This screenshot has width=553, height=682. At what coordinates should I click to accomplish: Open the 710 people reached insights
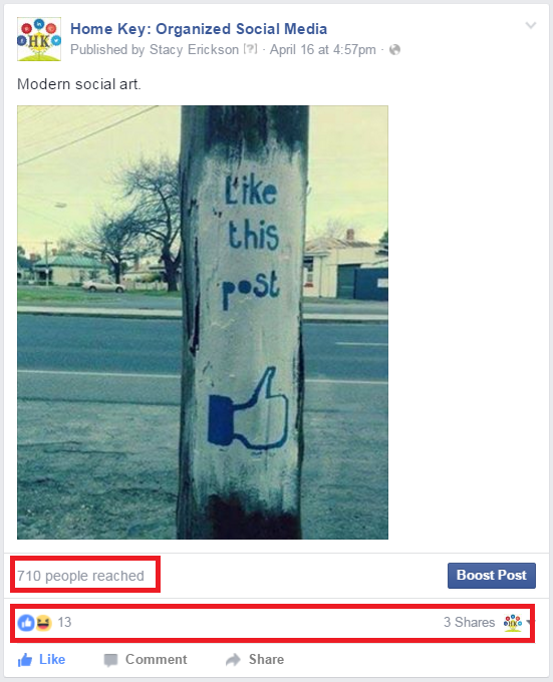[x=80, y=576]
